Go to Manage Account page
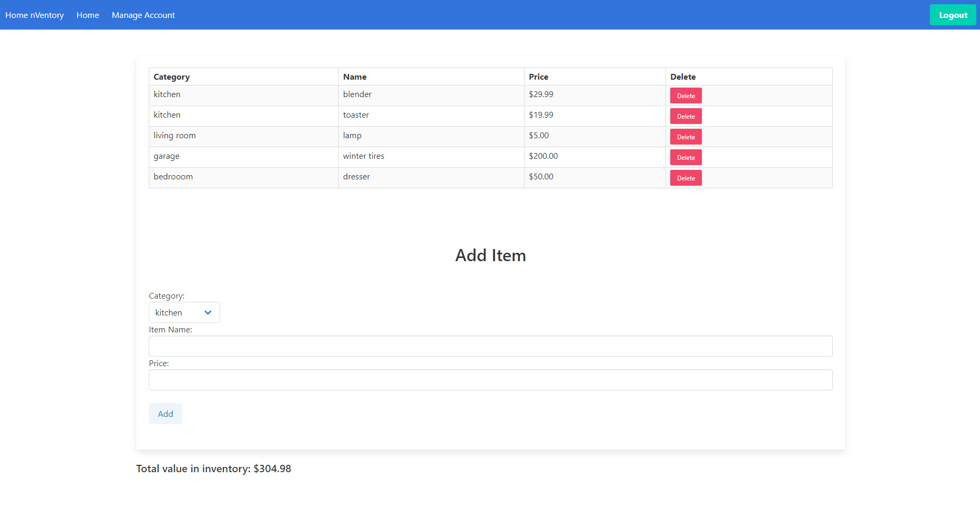The height and width of the screenshot is (516, 980). (x=143, y=15)
